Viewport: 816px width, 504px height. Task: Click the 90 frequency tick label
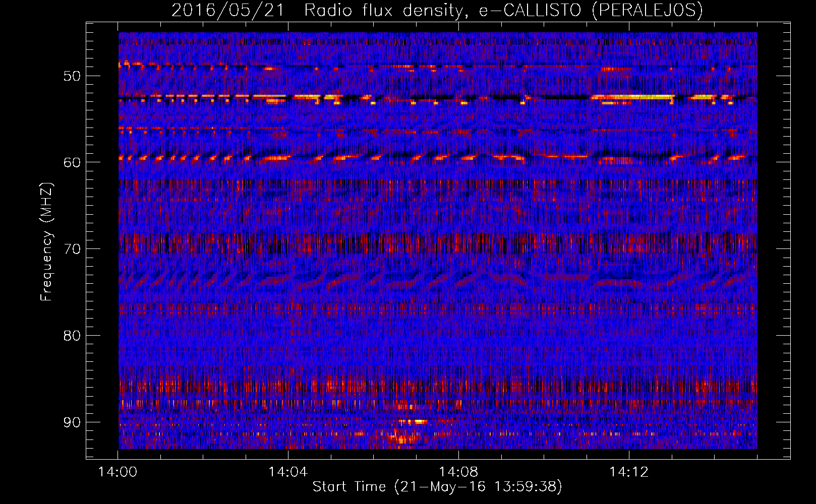click(72, 422)
